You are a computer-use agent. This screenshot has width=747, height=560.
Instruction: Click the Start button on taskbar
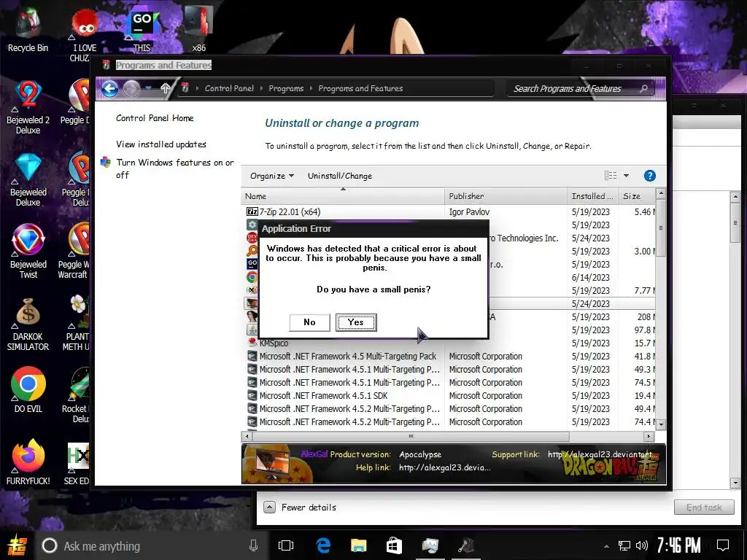(18, 545)
